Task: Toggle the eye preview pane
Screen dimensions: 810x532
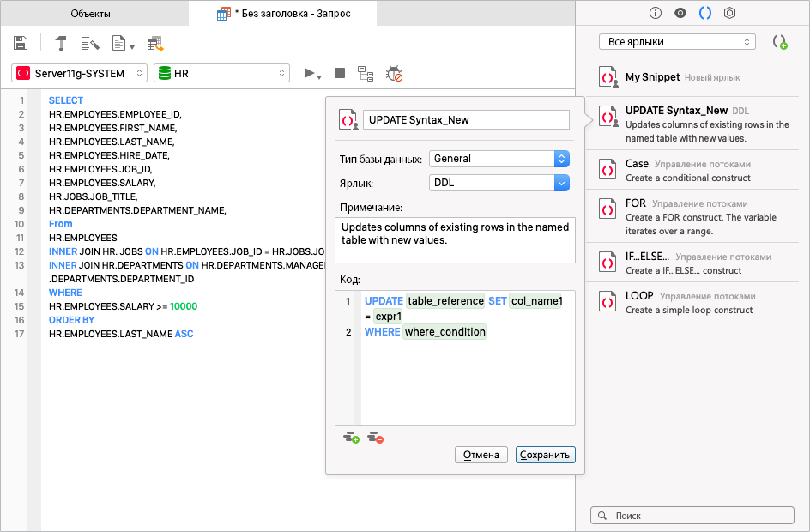Action: point(680,13)
